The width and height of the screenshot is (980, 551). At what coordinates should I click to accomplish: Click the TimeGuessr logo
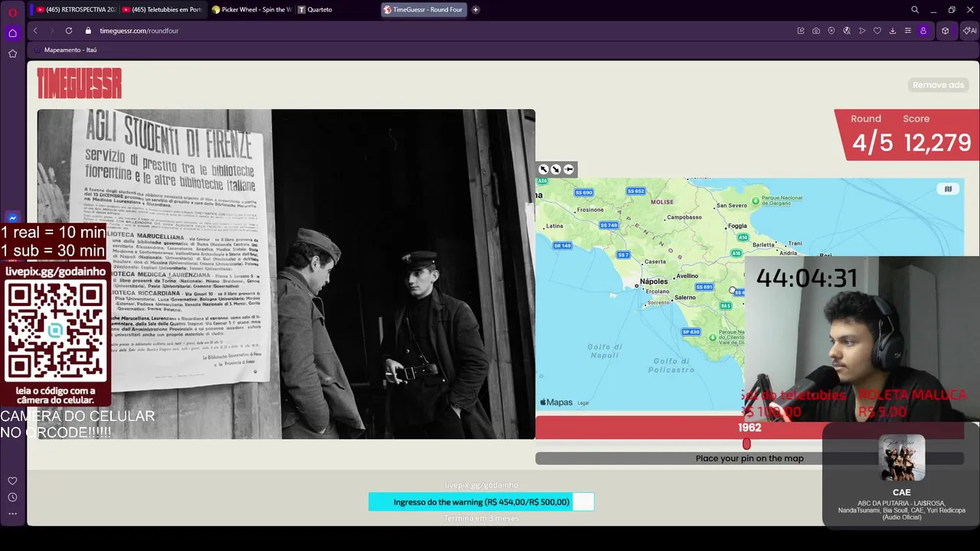tap(80, 83)
